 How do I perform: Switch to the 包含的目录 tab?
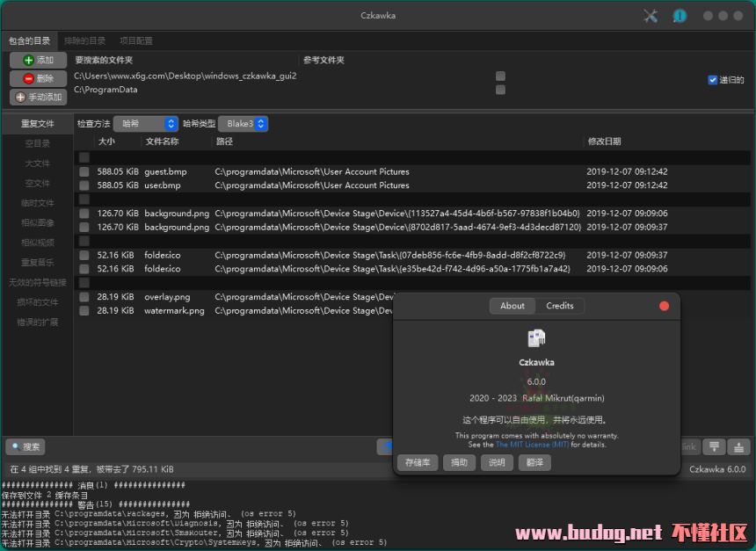29,41
